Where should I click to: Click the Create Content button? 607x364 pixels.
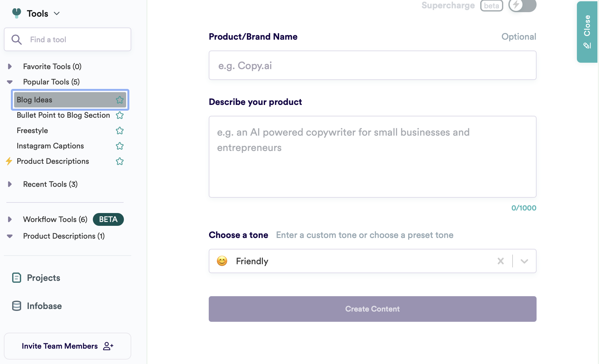point(372,309)
